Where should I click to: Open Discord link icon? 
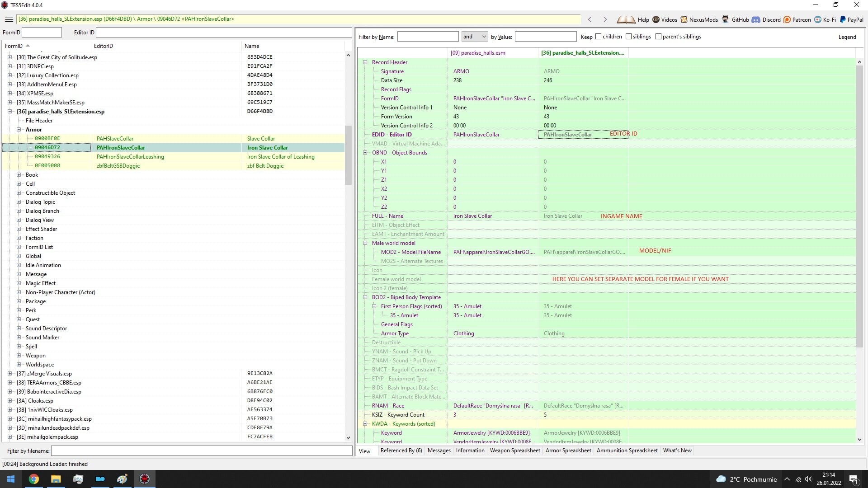click(x=756, y=19)
